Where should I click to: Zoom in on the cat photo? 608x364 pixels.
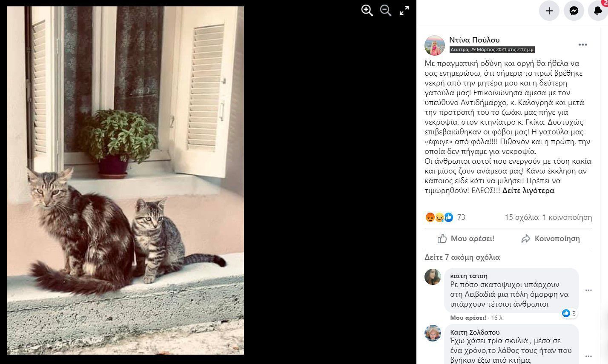[x=367, y=11]
